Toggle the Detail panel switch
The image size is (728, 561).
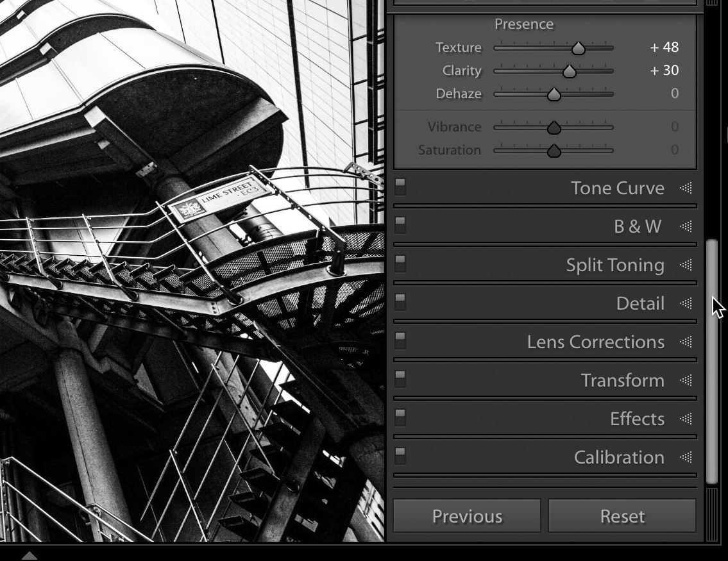click(400, 303)
